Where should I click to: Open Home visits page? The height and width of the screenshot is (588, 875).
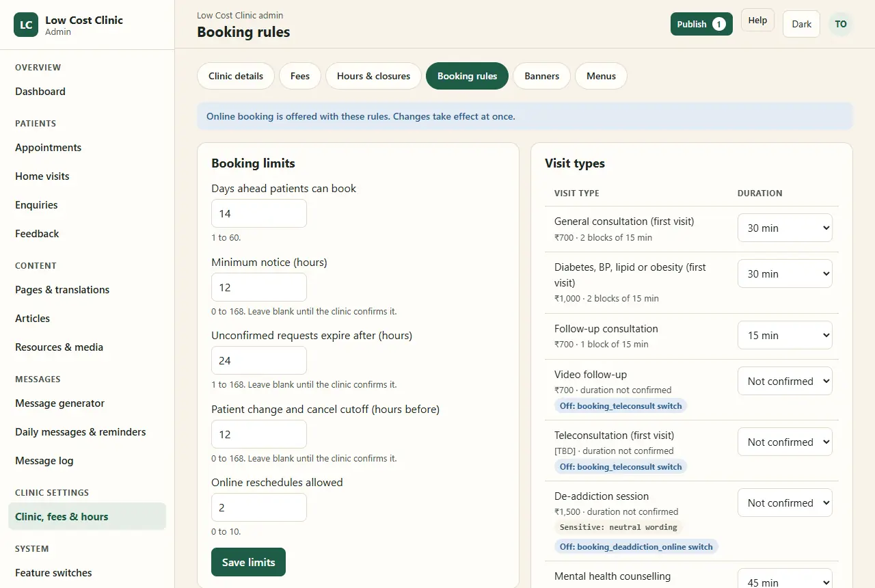(87, 176)
